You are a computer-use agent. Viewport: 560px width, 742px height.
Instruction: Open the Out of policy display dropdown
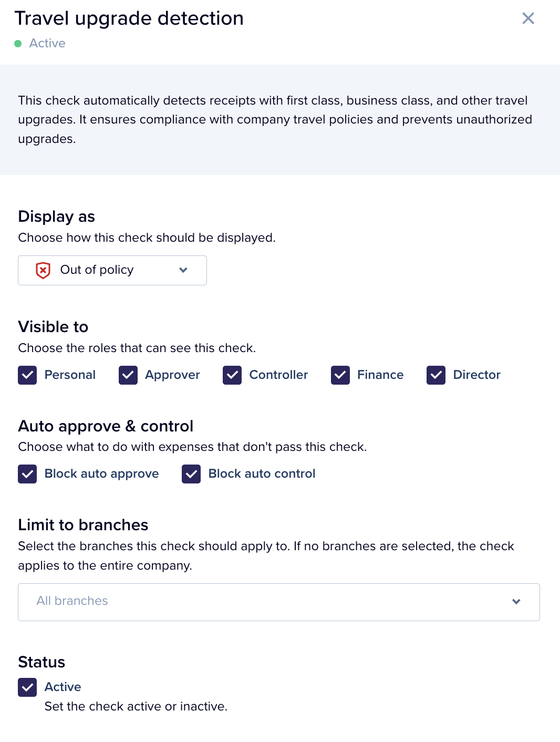[112, 270]
